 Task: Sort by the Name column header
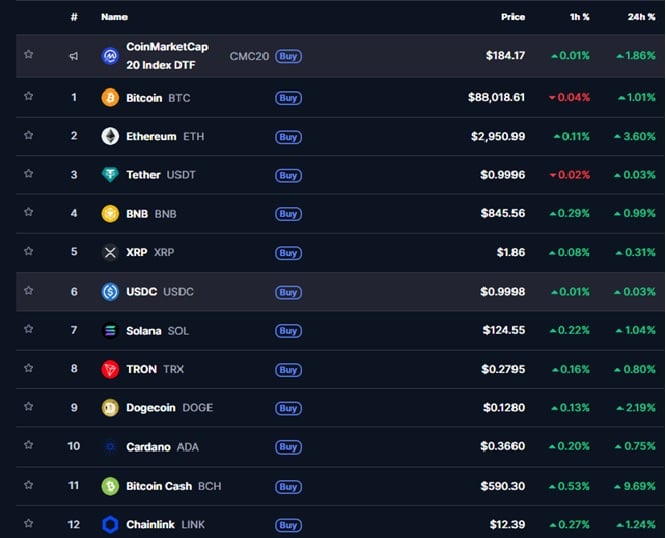click(114, 17)
